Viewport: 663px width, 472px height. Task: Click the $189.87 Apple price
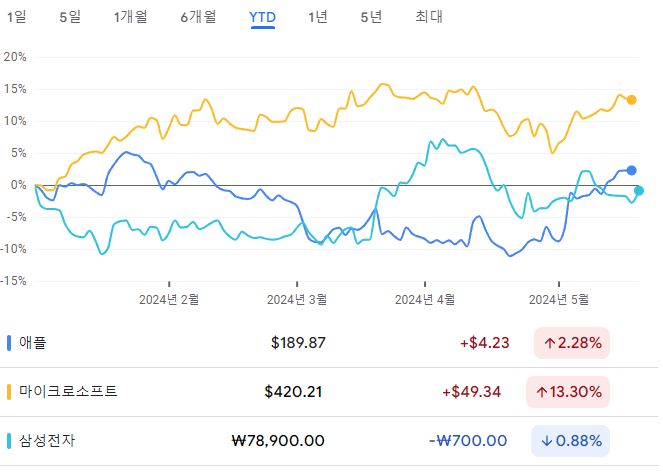(298, 343)
